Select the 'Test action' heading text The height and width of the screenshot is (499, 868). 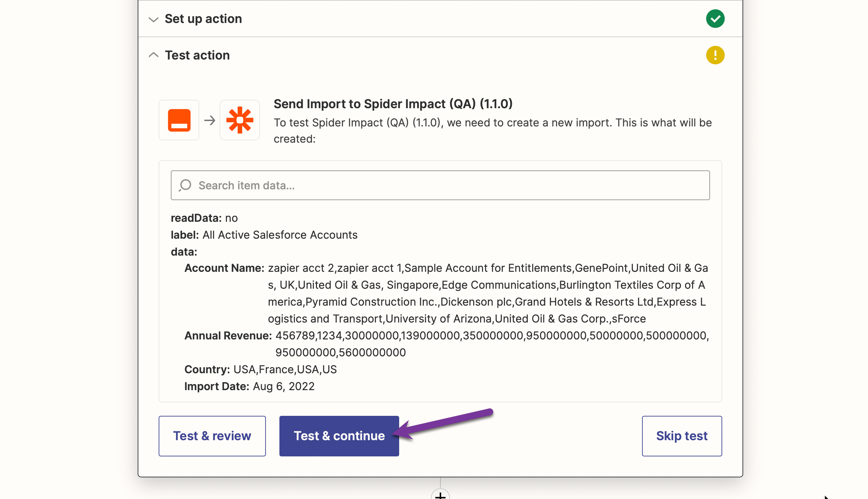[x=197, y=55]
